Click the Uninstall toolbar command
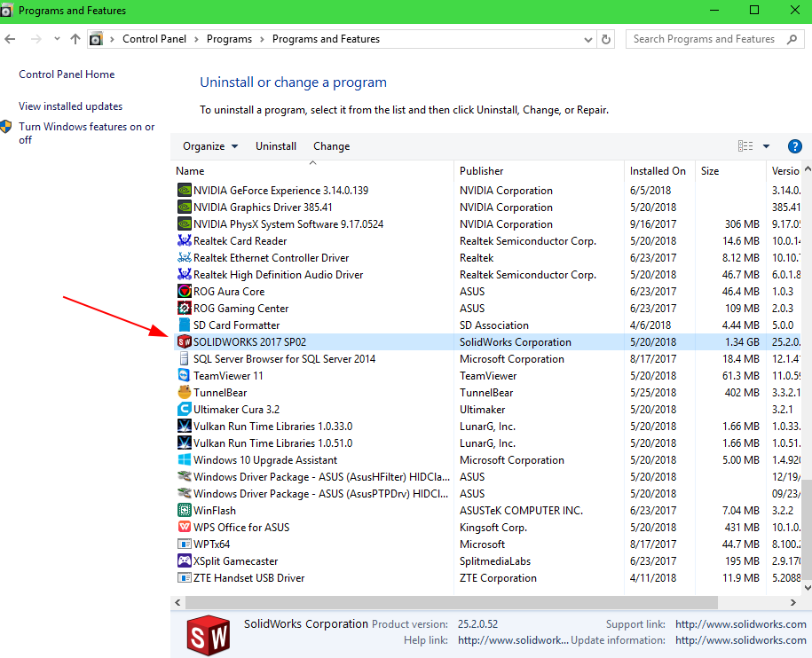812x658 pixels. (x=276, y=146)
